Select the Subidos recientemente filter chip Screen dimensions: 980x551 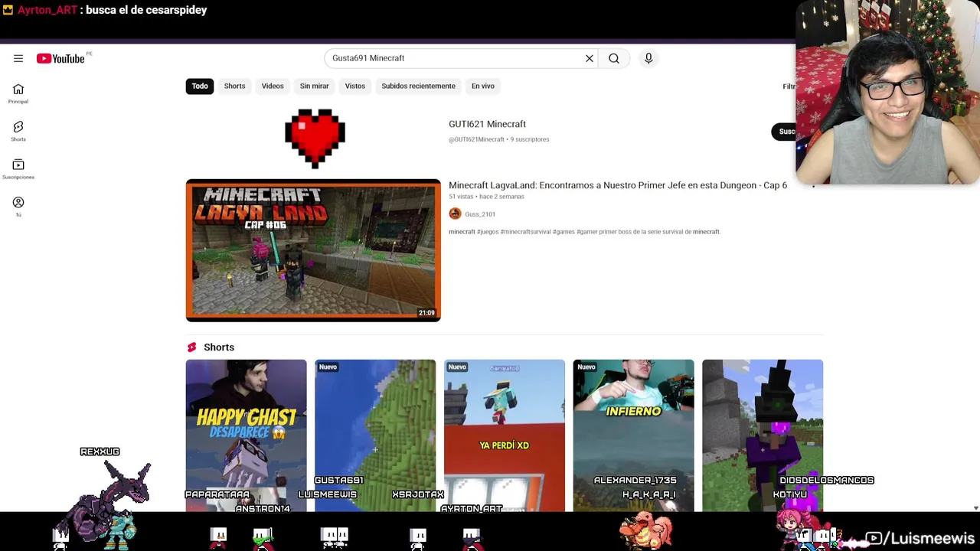418,86
